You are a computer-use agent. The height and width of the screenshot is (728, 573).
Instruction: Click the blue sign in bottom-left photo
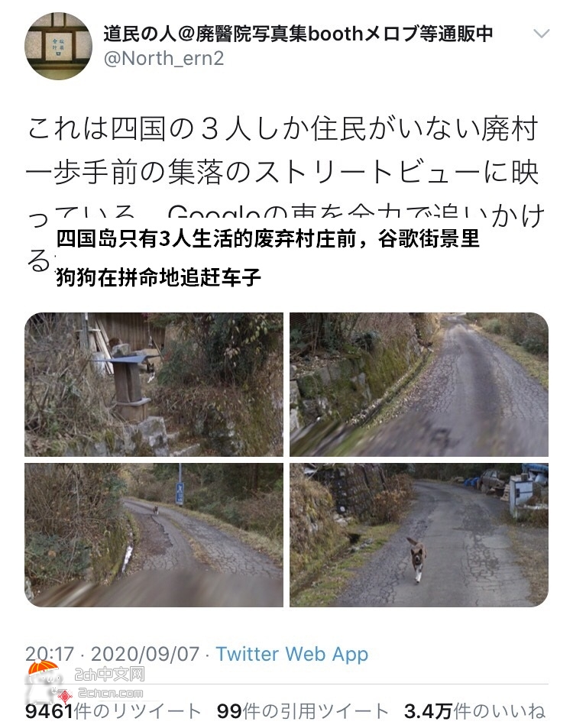[x=180, y=493]
